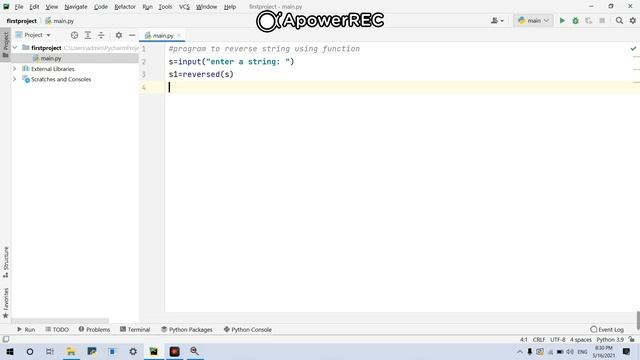Open the File menu
The width and height of the screenshot is (640, 360).
[x=19, y=7]
